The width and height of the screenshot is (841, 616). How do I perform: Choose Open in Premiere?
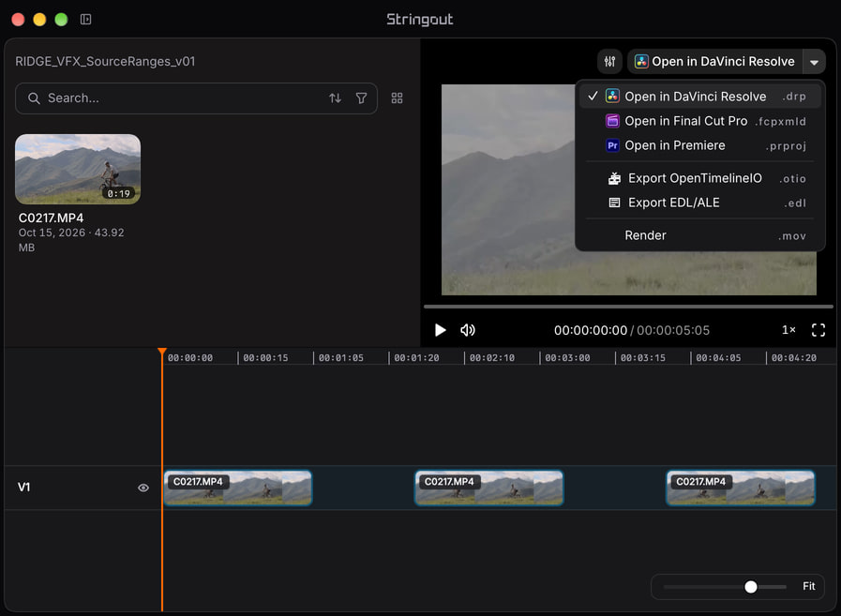pyautogui.click(x=700, y=145)
